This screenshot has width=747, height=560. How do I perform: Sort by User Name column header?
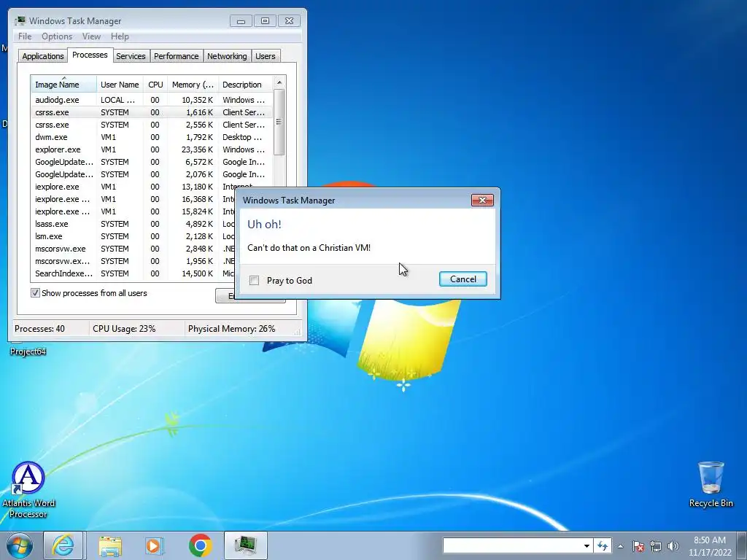[120, 85]
